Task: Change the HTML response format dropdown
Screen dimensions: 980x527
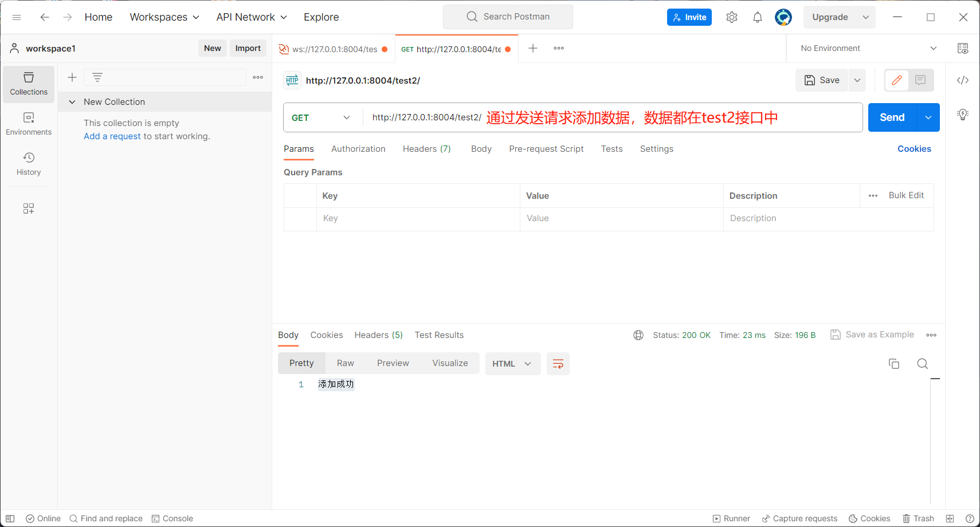Action: (513, 364)
